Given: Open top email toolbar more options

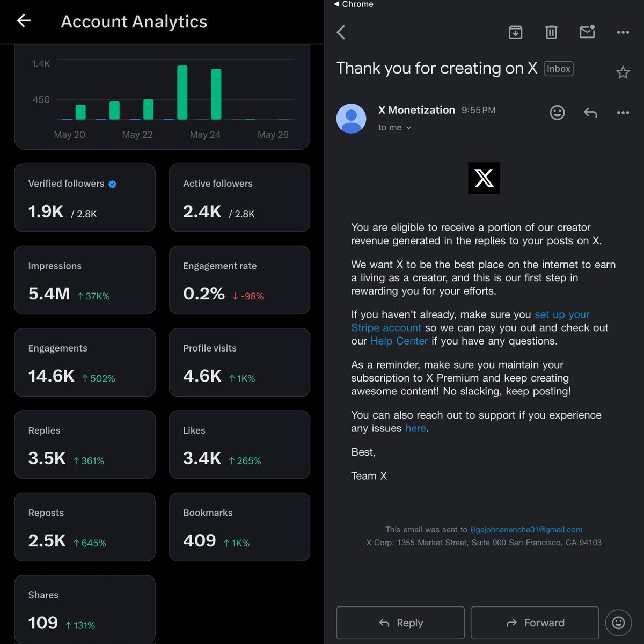Looking at the screenshot, I should pyautogui.click(x=623, y=32).
